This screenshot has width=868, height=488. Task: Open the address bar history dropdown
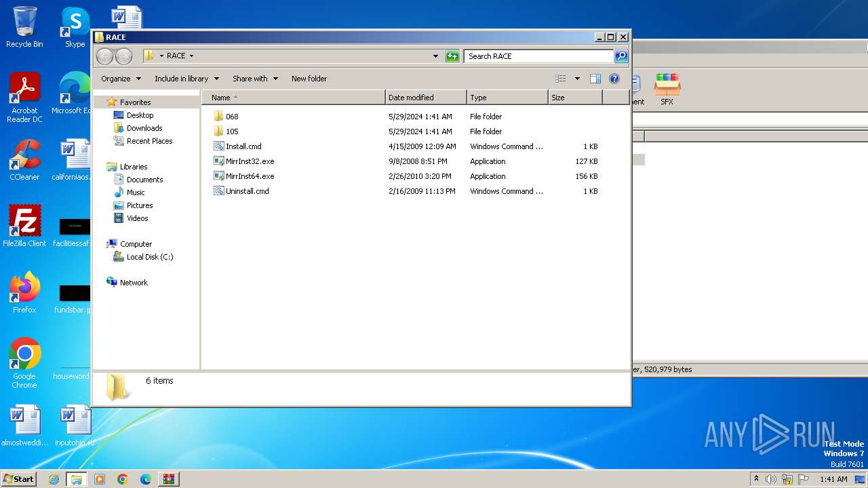tap(435, 56)
